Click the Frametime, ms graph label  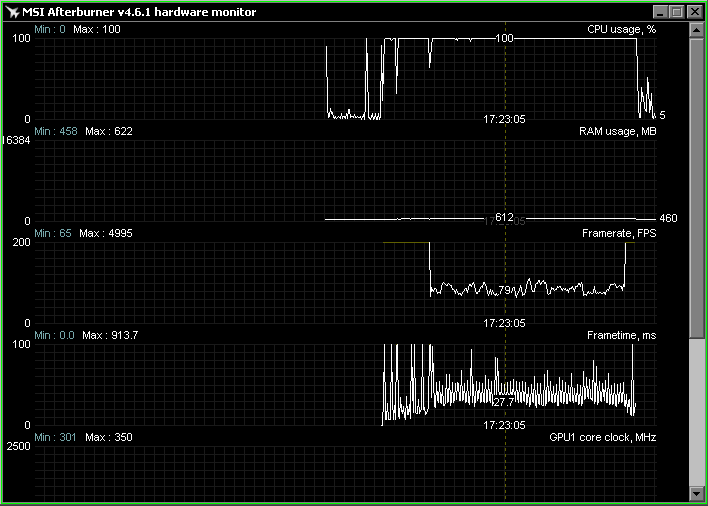(x=621, y=335)
